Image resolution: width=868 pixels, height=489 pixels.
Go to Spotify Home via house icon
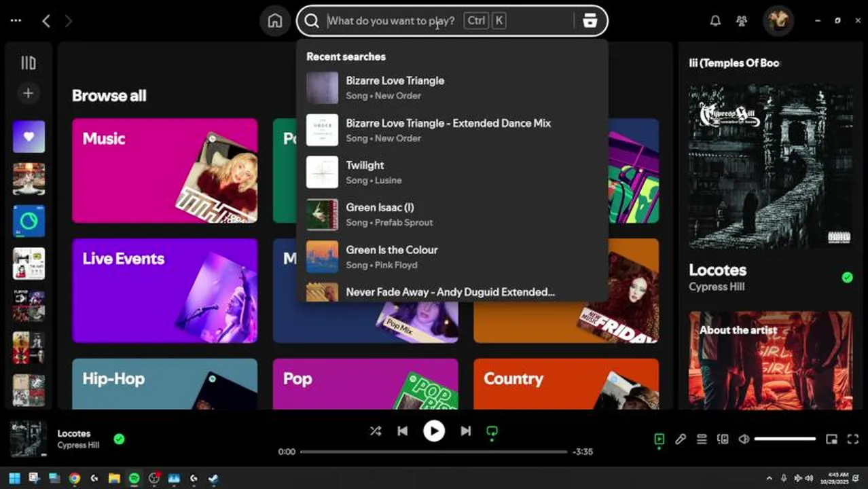275,21
